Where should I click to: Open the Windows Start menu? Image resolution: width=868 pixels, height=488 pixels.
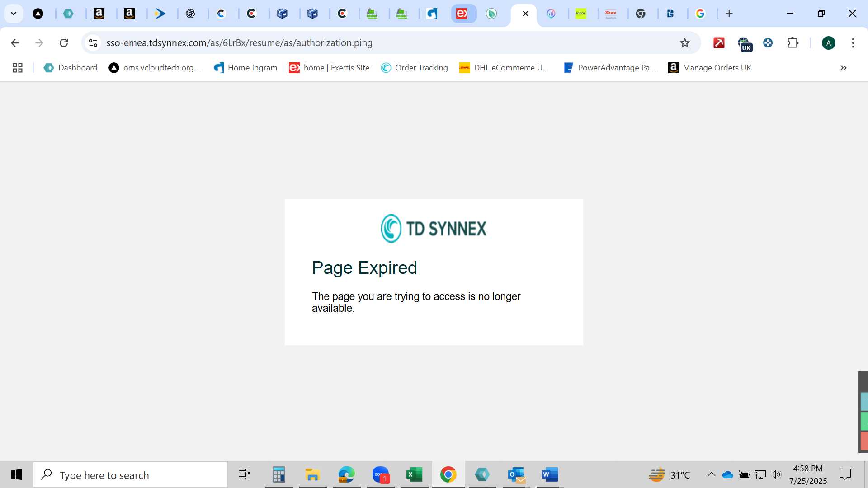point(16,475)
